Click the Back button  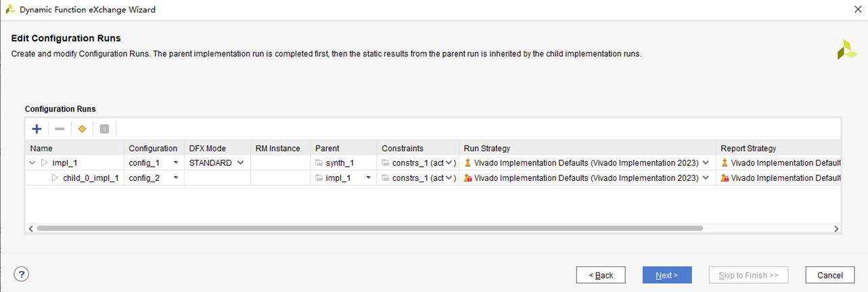pyautogui.click(x=601, y=275)
